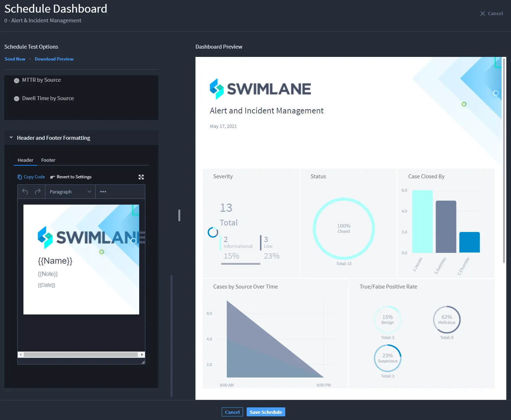Image resolution: width=511 pixels, height=420 pixels.
Task: Click the Severity widget title
Action: [223, 177]
